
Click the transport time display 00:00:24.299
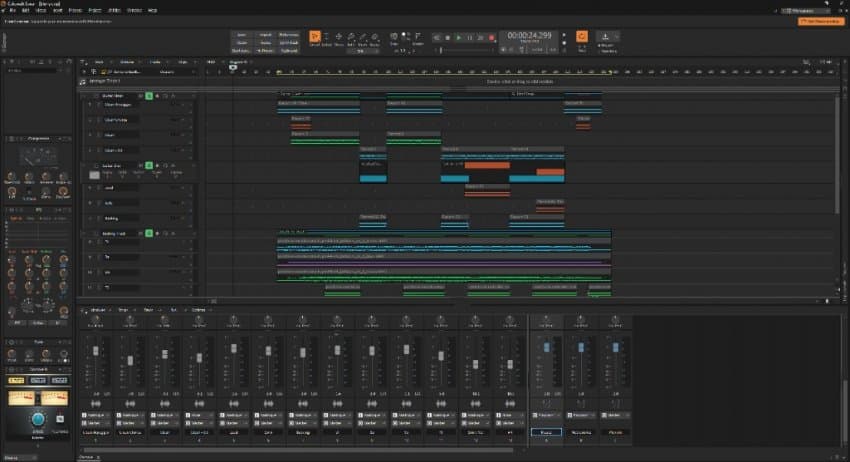pos(529,36)
